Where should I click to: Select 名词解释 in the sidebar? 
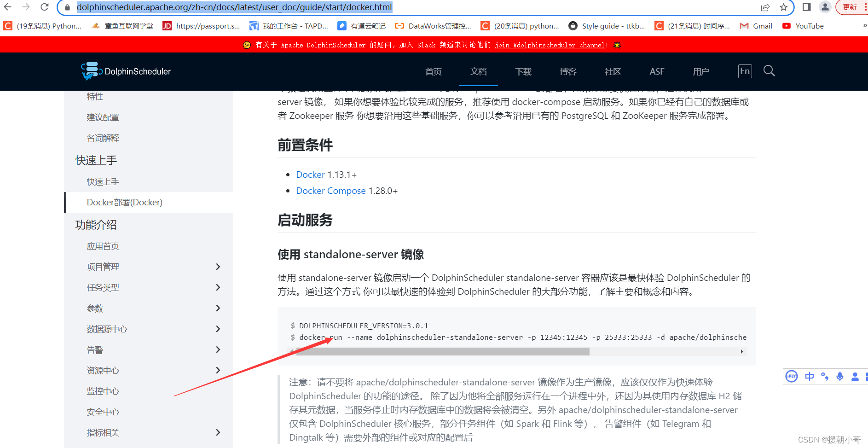103,138
